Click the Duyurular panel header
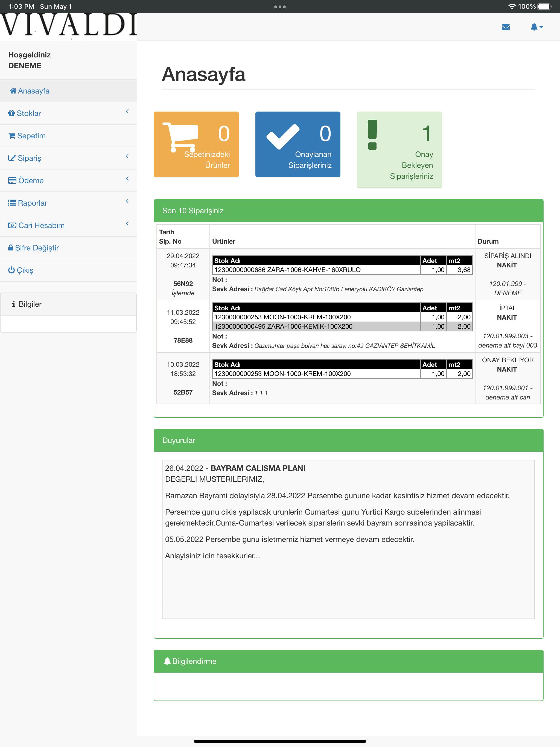The width and height of the screenshot is (560, 747). click(348, 440)
